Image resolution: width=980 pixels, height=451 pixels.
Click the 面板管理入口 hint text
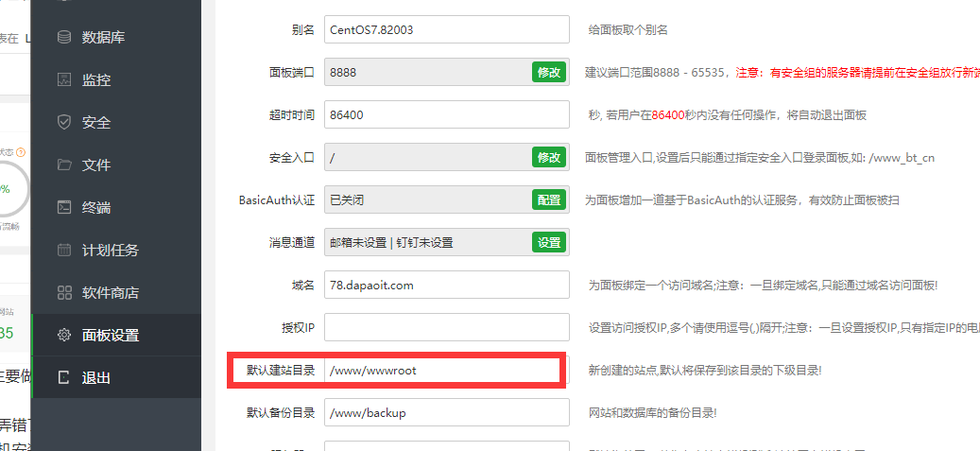762,158
